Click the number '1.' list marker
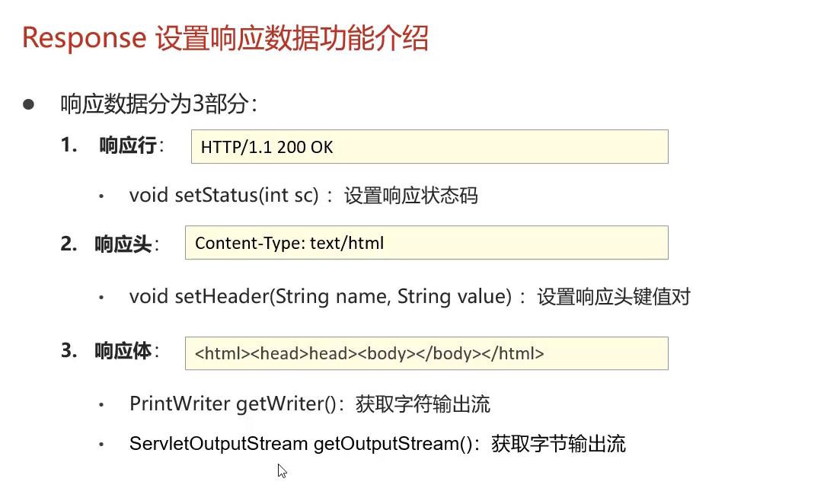The height and width of the screenshot is (504, 827). pyautogui.click(x=69, y=145)
